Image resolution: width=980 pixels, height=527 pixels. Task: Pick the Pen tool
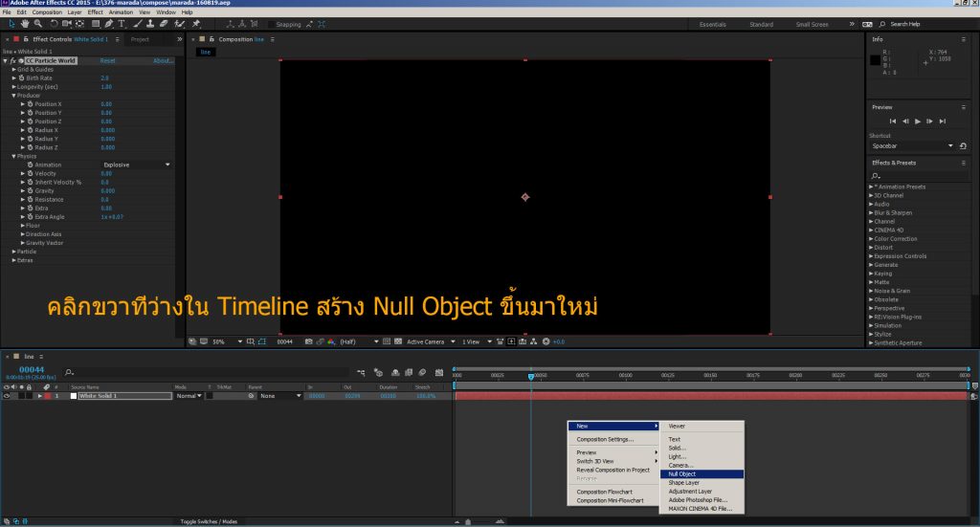pos(108,24)
